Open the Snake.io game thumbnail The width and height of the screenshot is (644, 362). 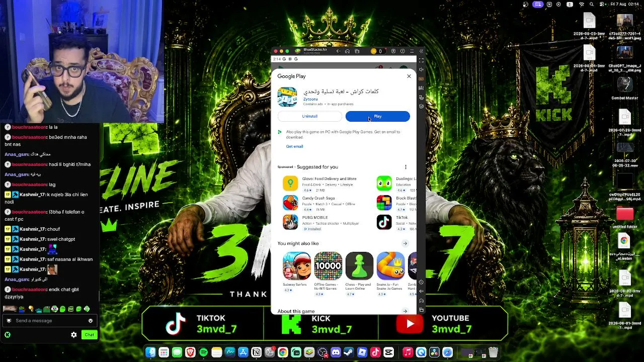coord(390,266)
